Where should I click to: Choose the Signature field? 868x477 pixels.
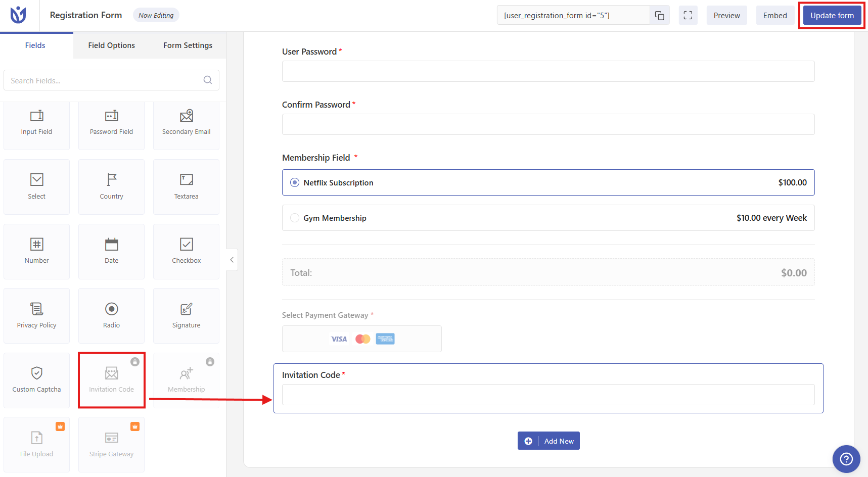[x=186, y=316]
